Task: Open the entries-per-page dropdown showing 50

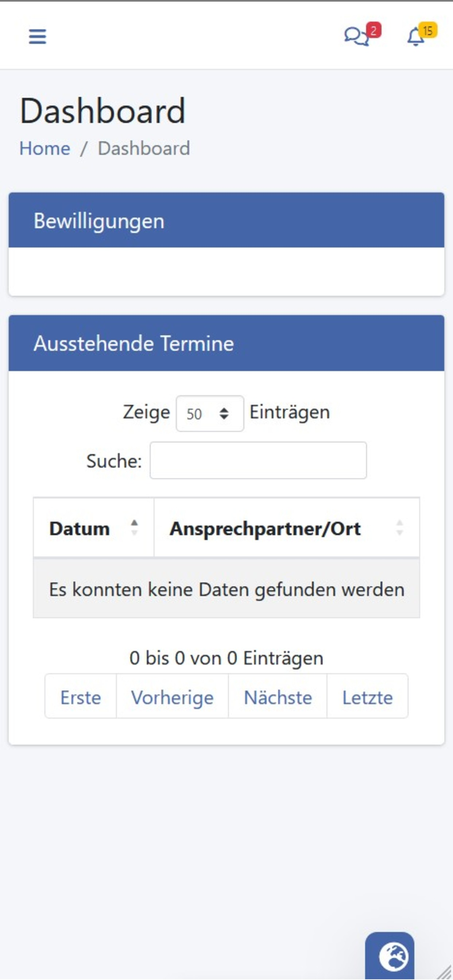Action: (x=210, y=413)
